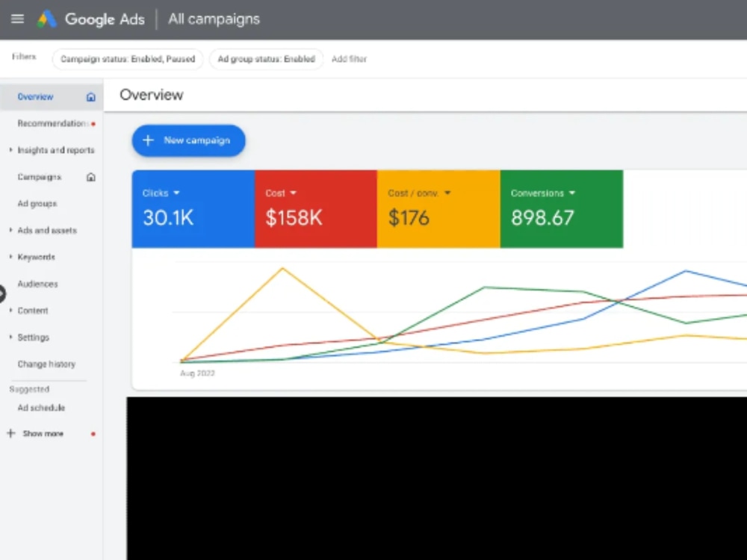Click the plus icon beside Show more
The image size is (747, 560).
(11, 433)
